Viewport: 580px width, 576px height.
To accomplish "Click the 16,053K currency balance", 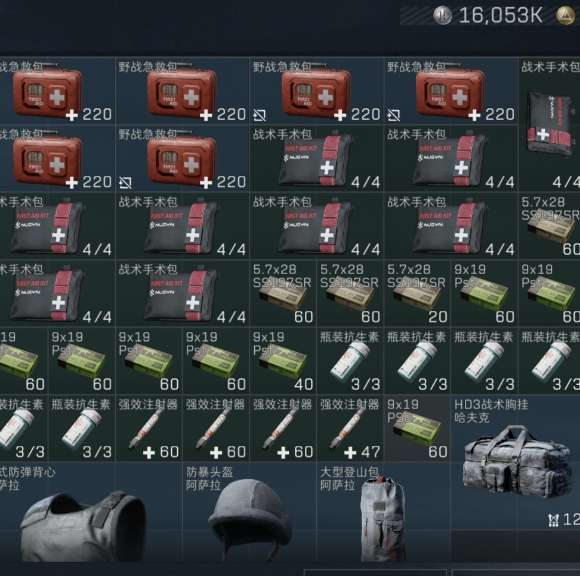I will pos(500,16).
